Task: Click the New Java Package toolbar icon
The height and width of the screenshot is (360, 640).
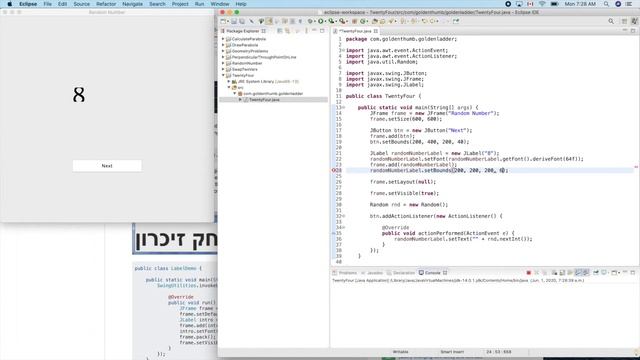Action: [x=354, y=21]
